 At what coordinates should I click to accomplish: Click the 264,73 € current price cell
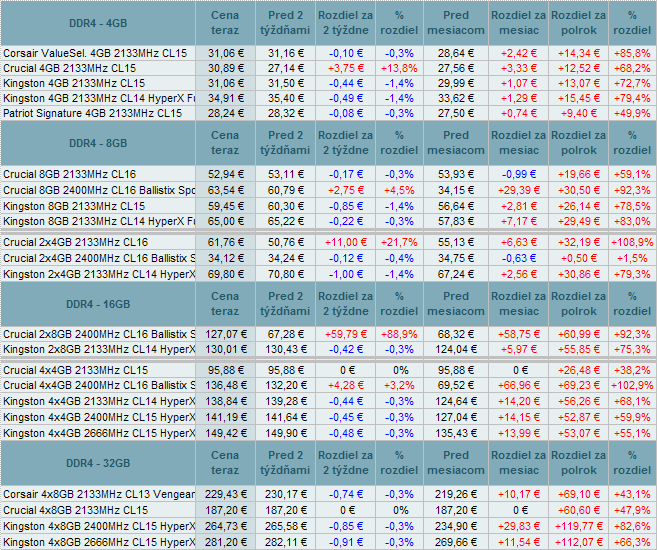click(225, 526)
